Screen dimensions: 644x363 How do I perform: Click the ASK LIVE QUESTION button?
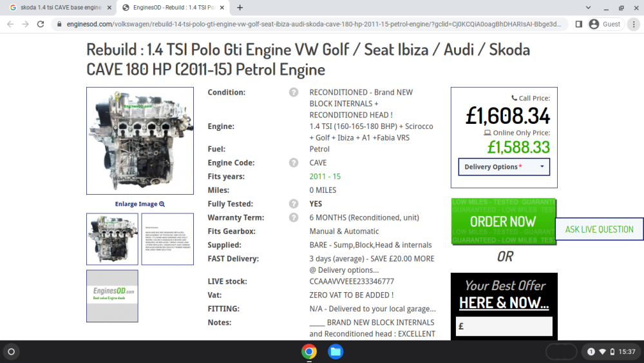pos(599,230)
